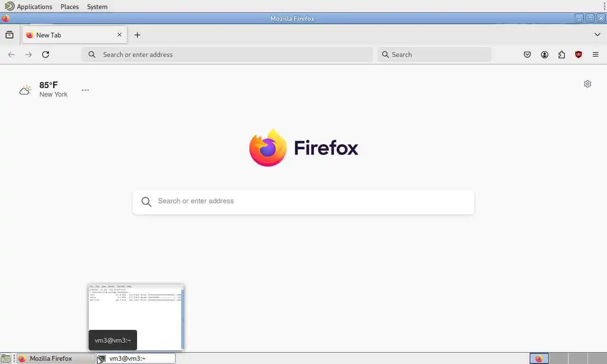Click the magnifier in the address bar
Viewport: 607px width, 364px height.
[x=92, y=55]
